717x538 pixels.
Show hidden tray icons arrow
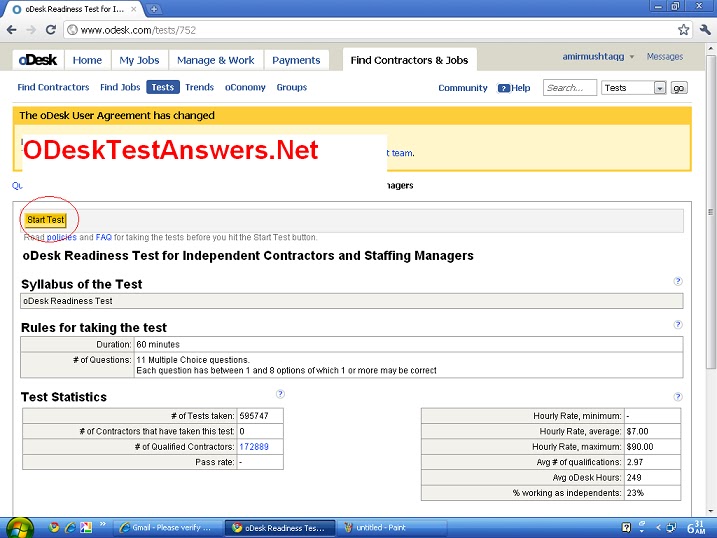658,527
